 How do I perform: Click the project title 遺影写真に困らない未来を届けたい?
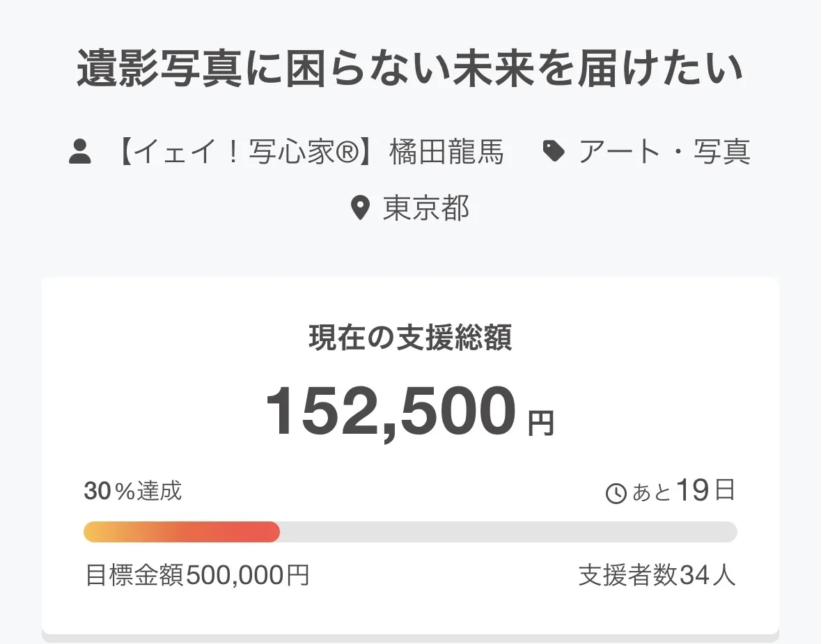(410, 70)
